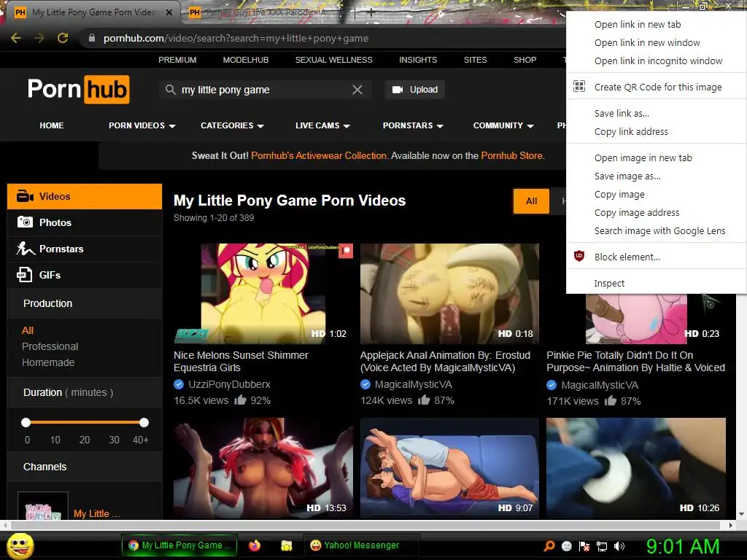The width and height of the screenshot is (747, 560).
Task: Click the browser address bar URL
Action: click(x=236, y=38)
